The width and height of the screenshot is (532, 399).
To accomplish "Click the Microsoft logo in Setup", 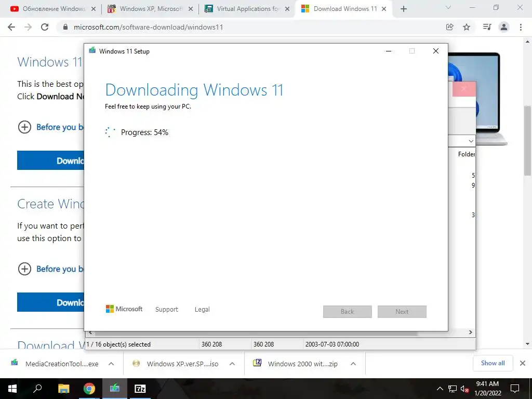I will (124, 309).
